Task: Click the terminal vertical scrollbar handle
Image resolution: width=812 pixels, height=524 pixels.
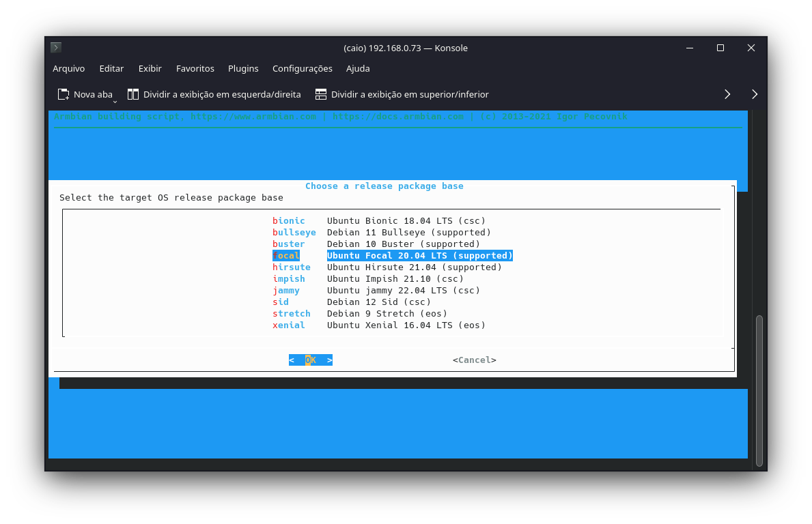Action: [759, 390]
